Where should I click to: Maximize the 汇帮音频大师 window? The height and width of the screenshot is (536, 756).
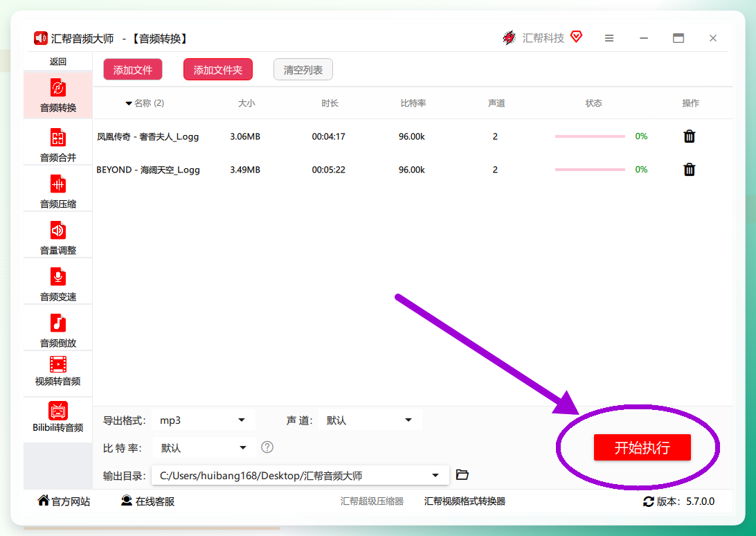coord(678,38)
